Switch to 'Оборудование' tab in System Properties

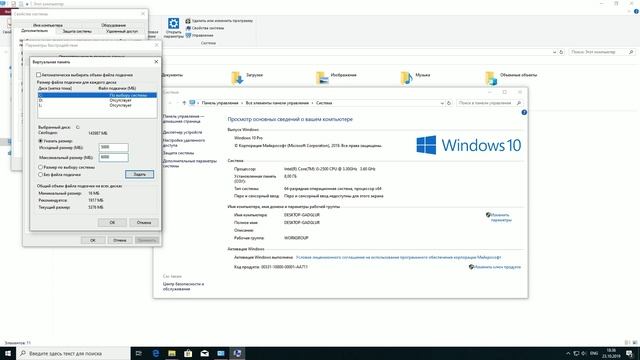point(113,25)
